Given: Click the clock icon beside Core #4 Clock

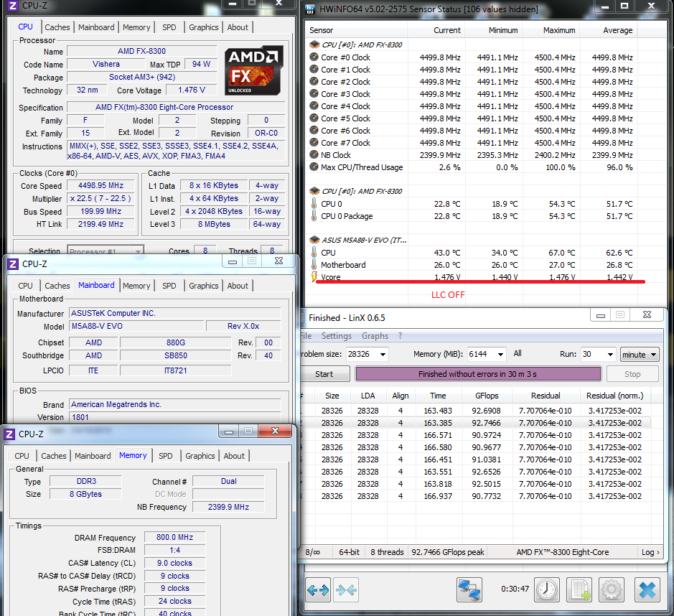Looking at the screenshot, I should [314, 106].
